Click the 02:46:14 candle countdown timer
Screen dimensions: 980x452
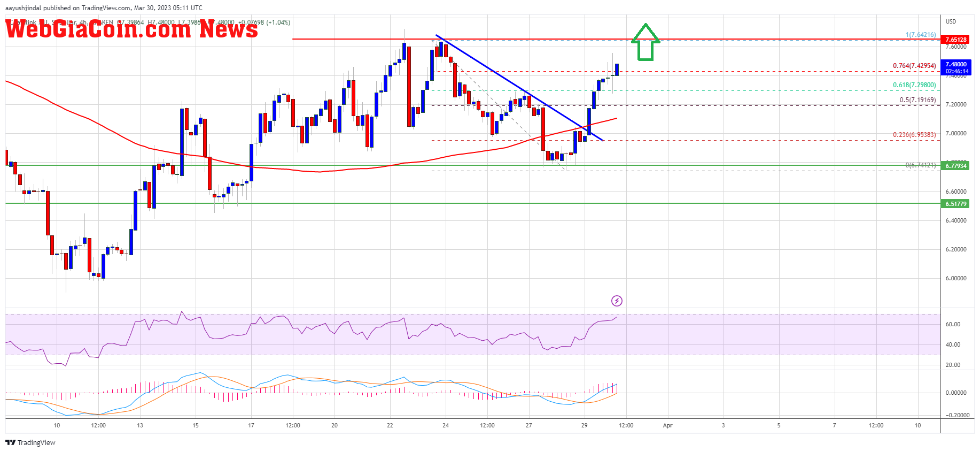coord(956,71)
